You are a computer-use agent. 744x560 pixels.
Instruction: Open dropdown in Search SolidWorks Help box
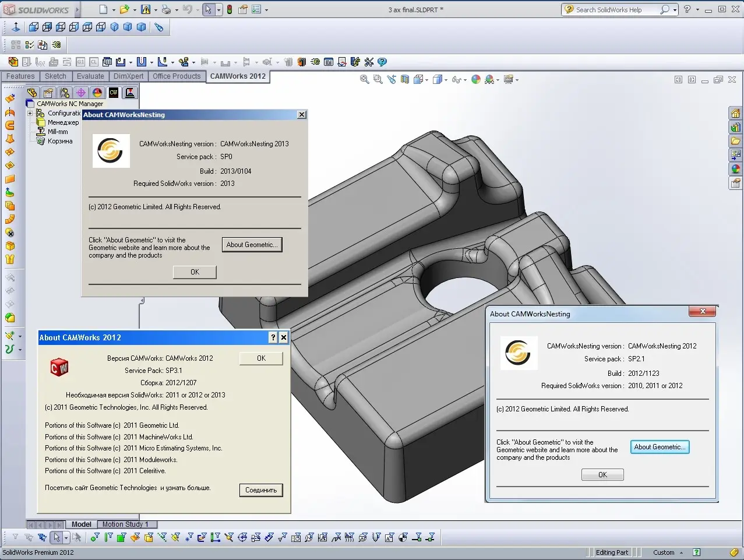point(675,10)
